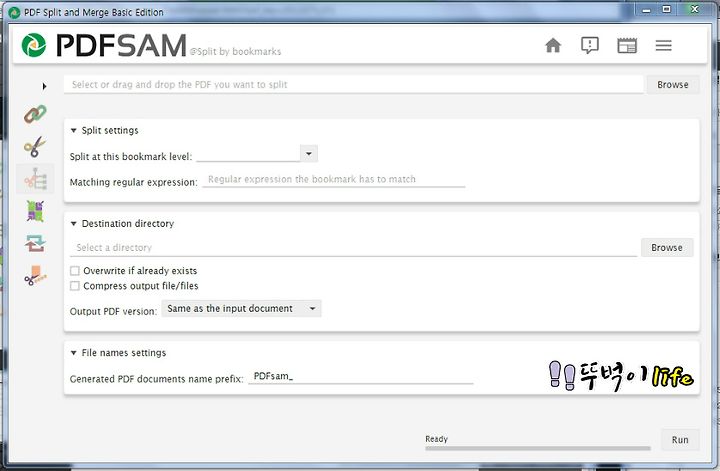Open the hamburger menu icon
720x471 pixels.
[664, 45]
